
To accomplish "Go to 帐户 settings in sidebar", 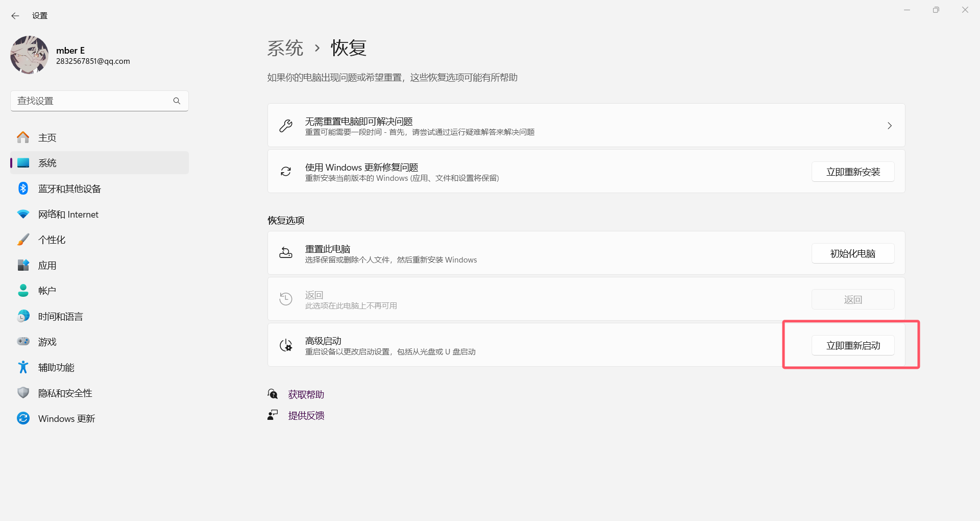I will 47,291.
